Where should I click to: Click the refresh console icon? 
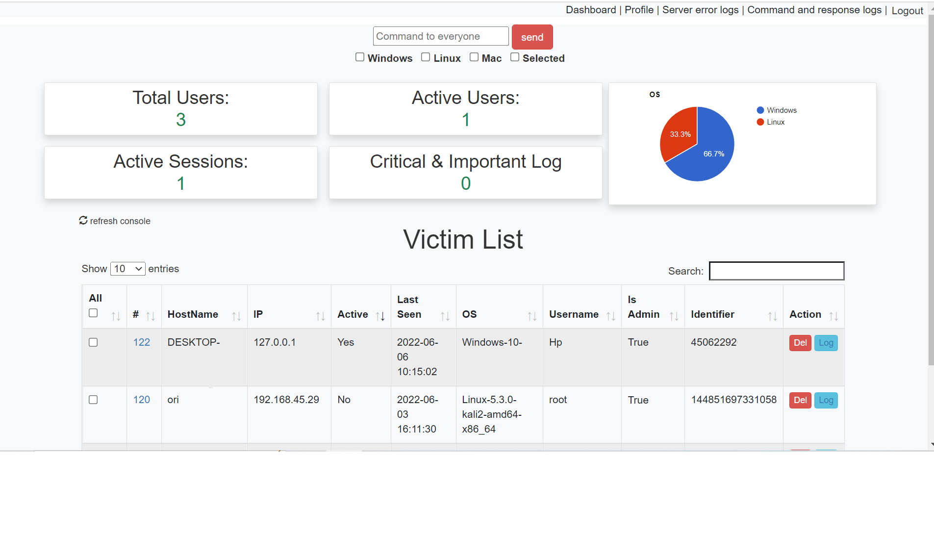pyautogui.click(x=83, y=220)
